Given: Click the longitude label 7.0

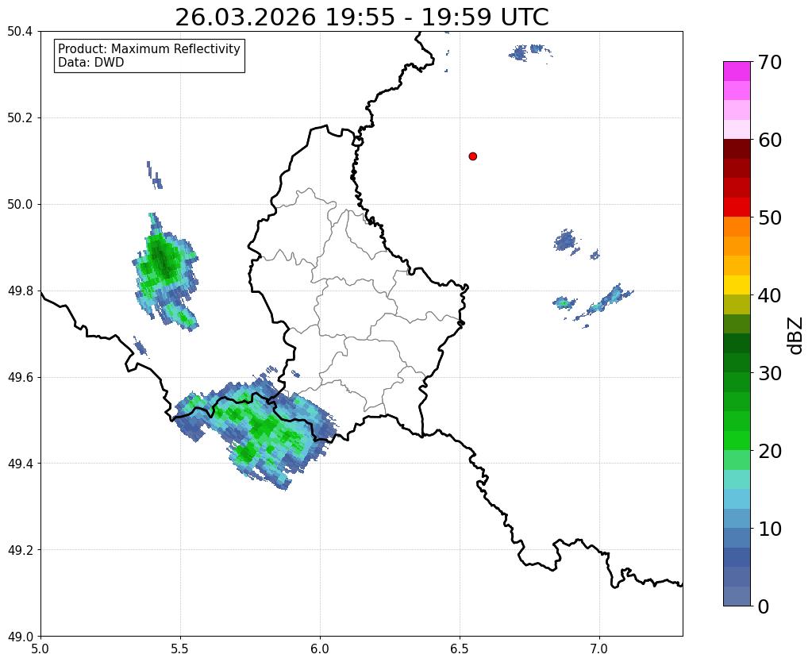Looking at the screenshot, I should tap(600, 649).
